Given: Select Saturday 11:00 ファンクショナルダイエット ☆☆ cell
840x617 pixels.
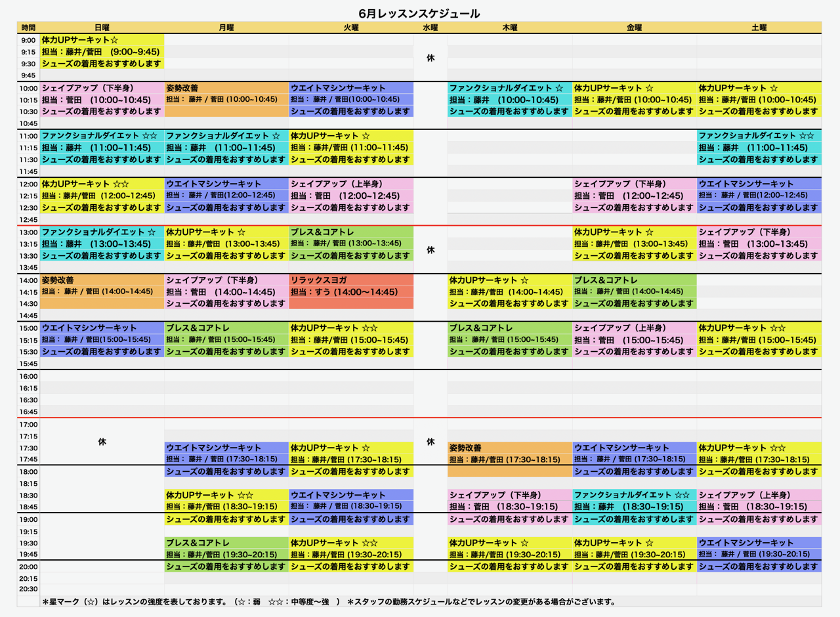Looking at the screenshot, I should (759, 136).
